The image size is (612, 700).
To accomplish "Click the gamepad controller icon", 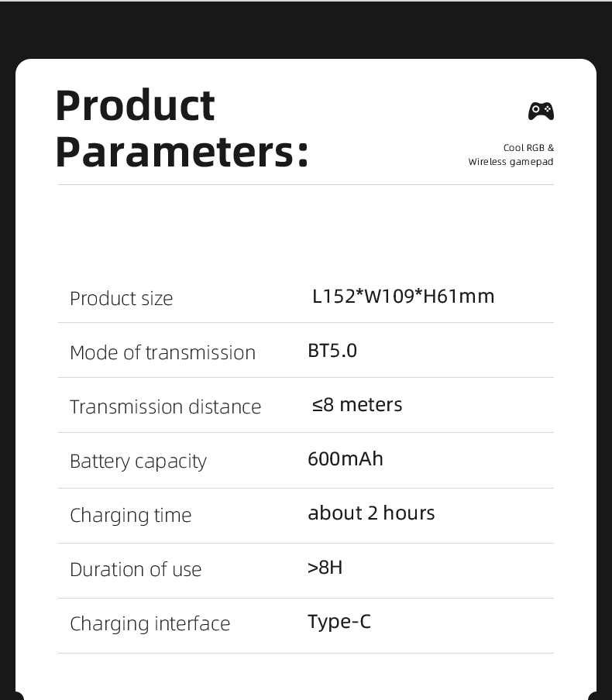I will [541, 111].
